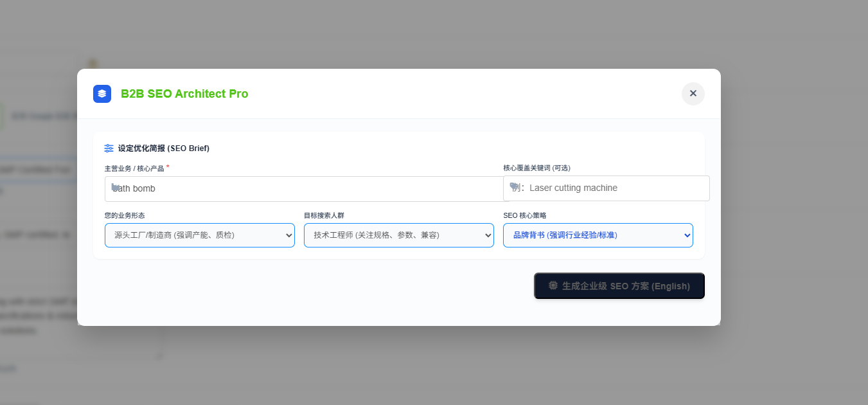Click the SEO 核心策略 label text
The image size is (868, 405).
tap(524, 215)
